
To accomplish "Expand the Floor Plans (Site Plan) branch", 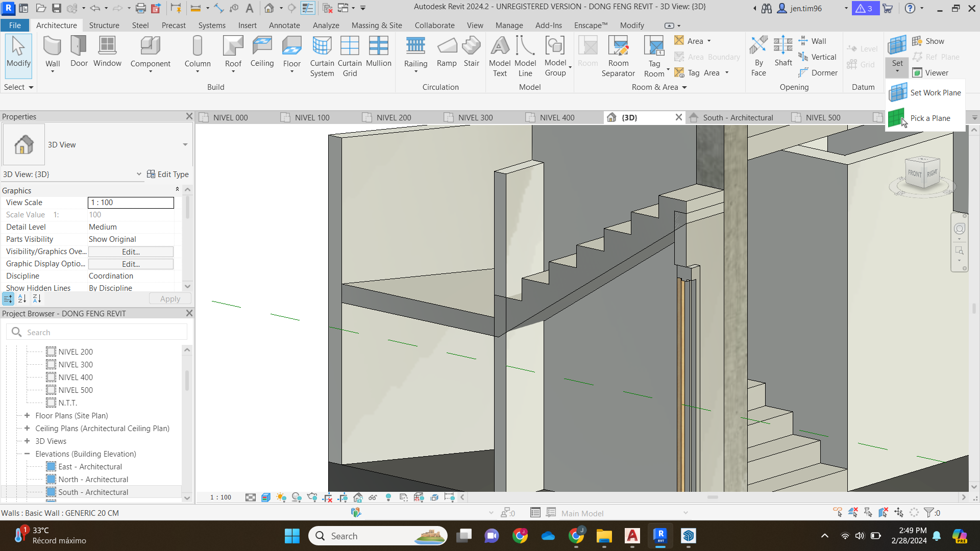I will (x=27, y=415).
